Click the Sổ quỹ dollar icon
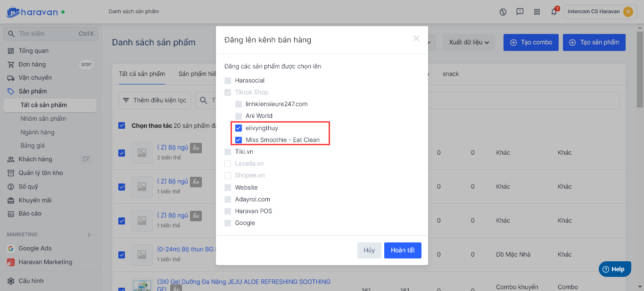644x291 pixels. [10, 187]
